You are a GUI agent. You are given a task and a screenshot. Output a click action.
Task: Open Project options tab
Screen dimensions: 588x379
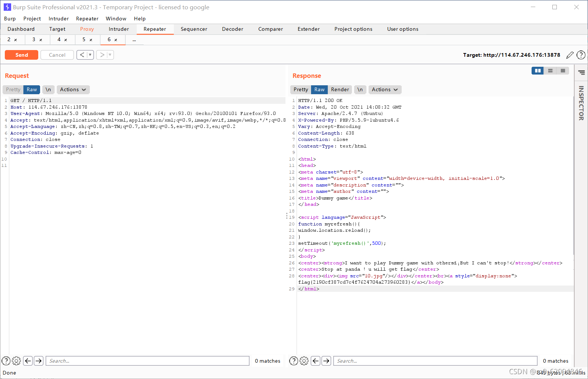pos(353,29)
